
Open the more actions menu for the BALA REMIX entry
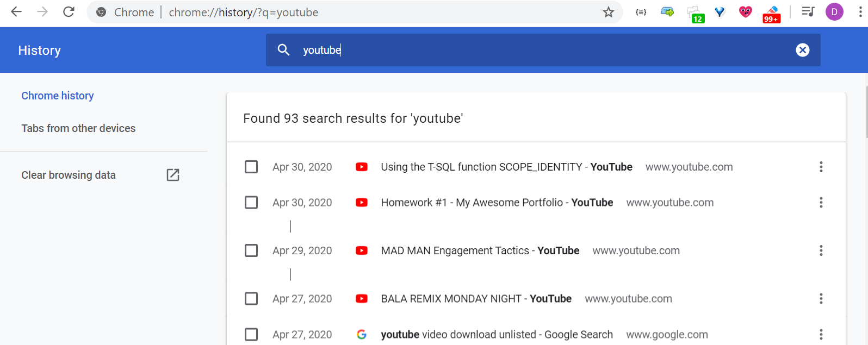(x=821, y=299)
